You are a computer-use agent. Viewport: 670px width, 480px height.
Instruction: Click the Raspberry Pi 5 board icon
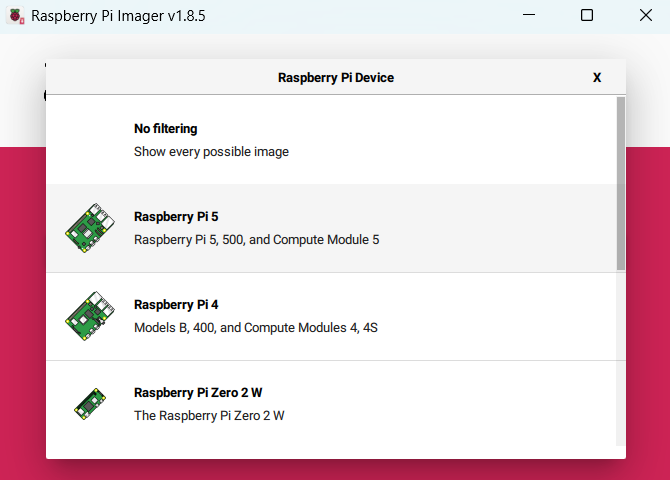[90, 228]
